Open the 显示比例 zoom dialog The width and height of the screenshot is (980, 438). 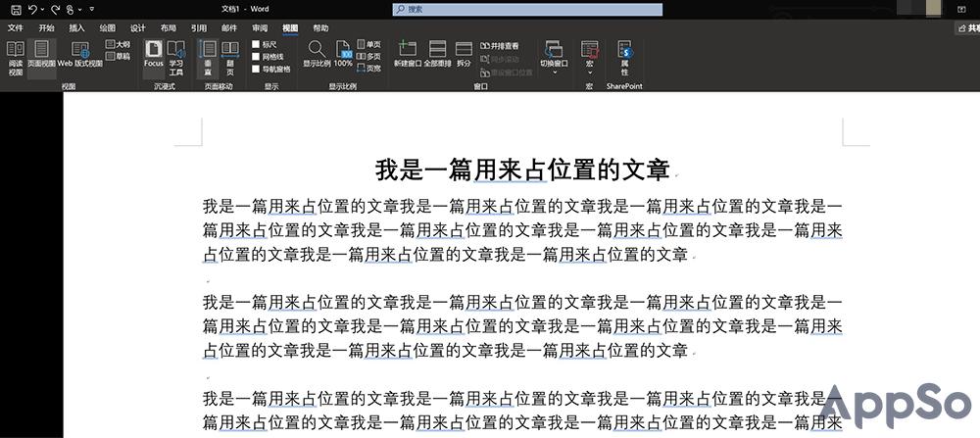[x=317, y=54]
